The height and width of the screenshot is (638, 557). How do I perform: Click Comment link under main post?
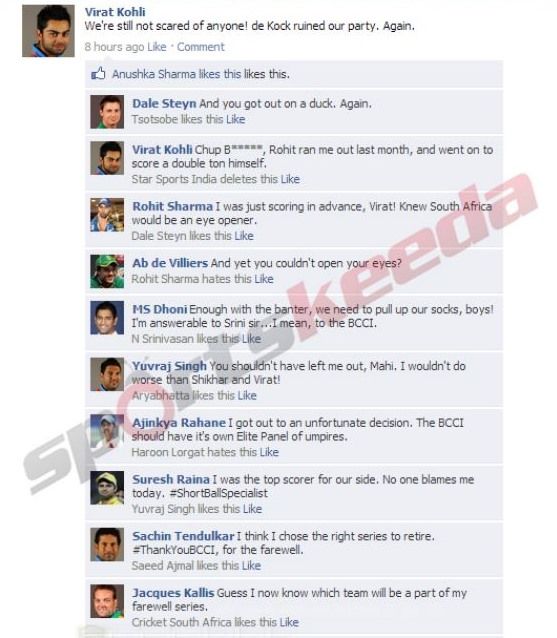[x=201, y=47]
